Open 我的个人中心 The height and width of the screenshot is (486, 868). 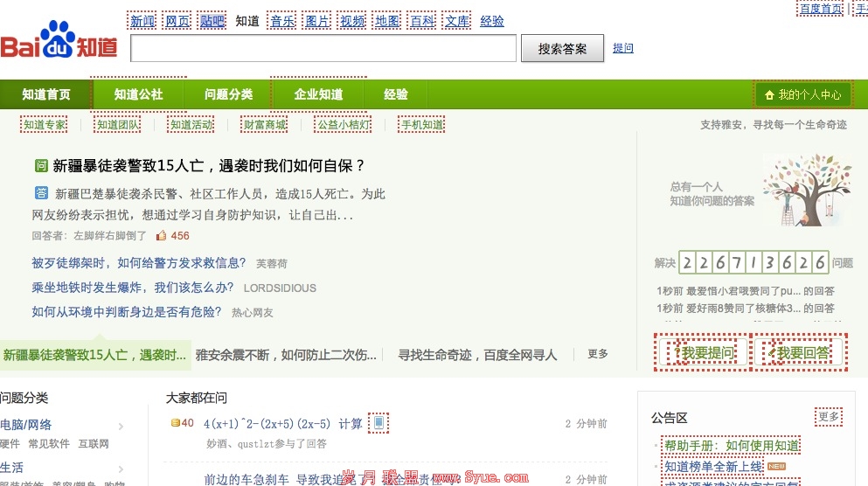point(802,94)
